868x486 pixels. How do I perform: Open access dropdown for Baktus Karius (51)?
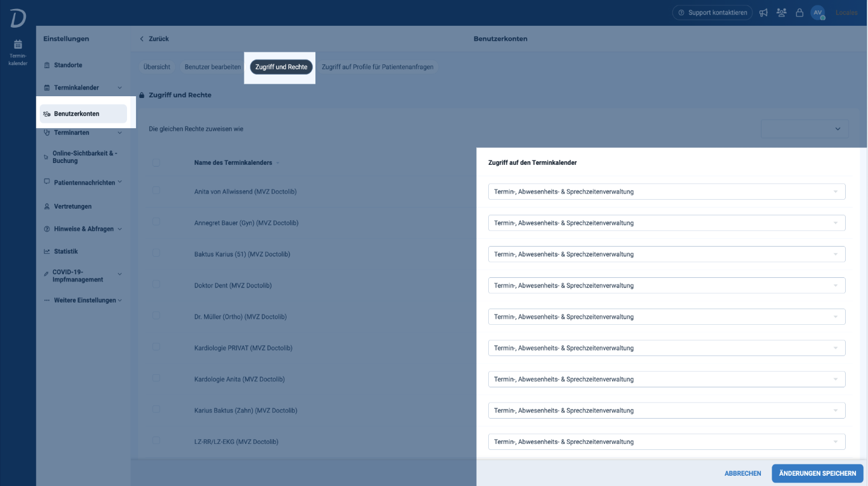click(x=666, y=254)
